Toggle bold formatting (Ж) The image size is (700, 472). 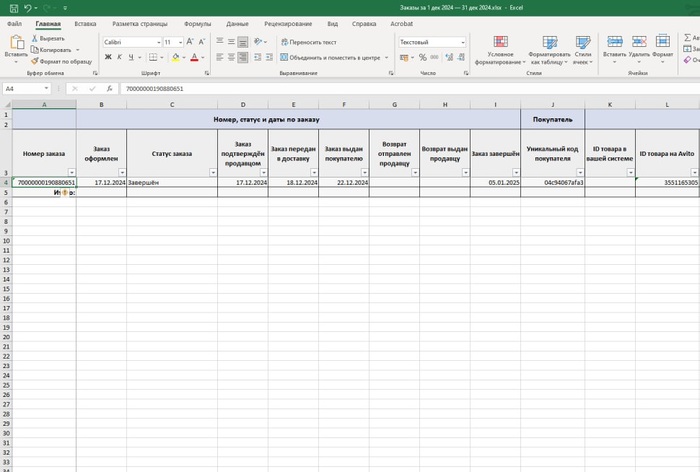coord(108,58)
